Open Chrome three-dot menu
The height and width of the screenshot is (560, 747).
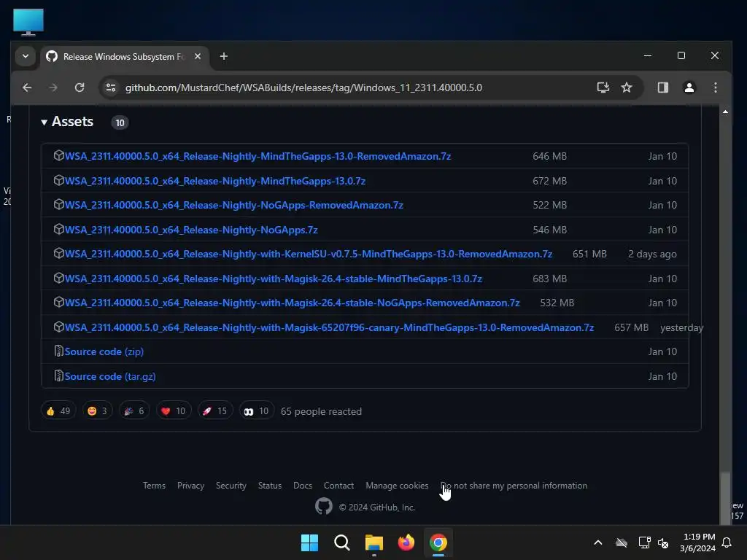click(715, 87)
